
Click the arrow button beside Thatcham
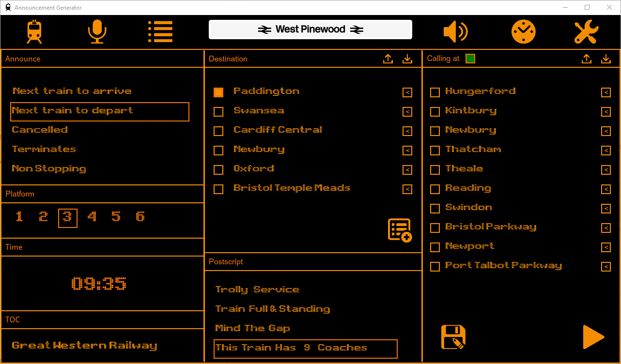(x=606, y=151)
